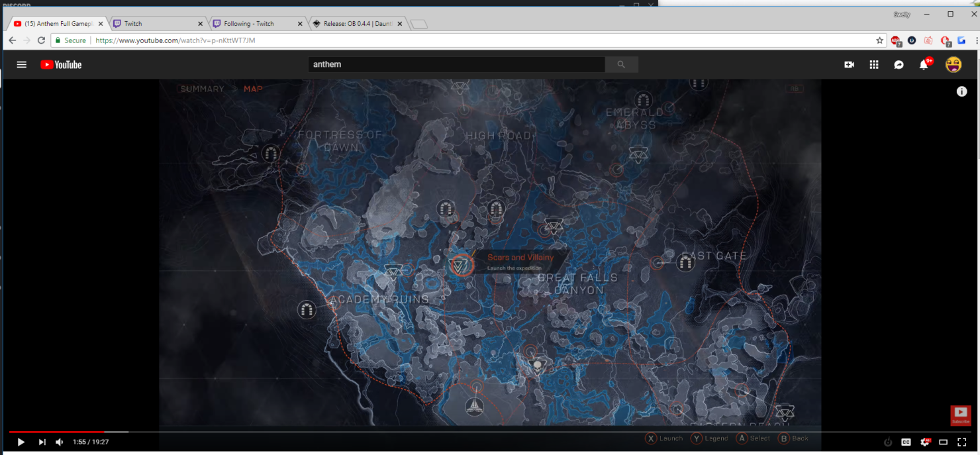Open the YouTube messages share icon
Image resolution: width=980 pixels, height=455 pixels.
(x=899, y=65)
